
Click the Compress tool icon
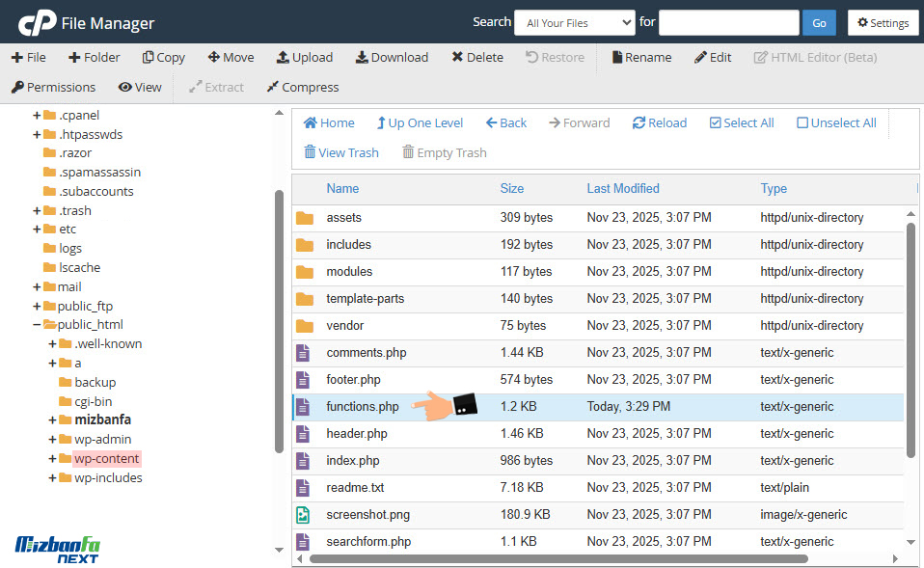click(273, 87)
